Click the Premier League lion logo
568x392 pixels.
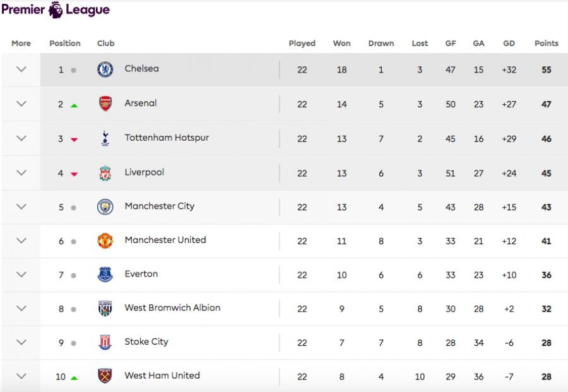coord(56,9)
